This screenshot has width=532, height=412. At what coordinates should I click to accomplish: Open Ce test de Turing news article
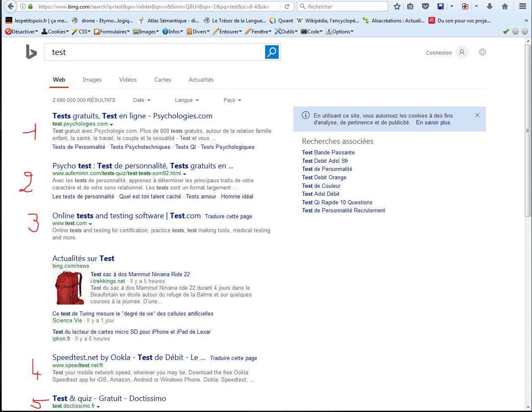pyautogui.click(x=133, y=314)
